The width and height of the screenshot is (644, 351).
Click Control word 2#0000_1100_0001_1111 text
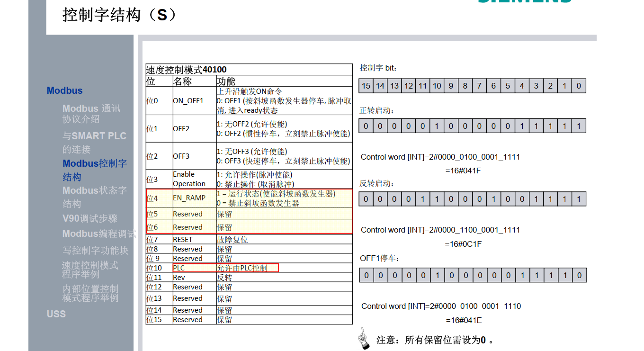point(440,230)
